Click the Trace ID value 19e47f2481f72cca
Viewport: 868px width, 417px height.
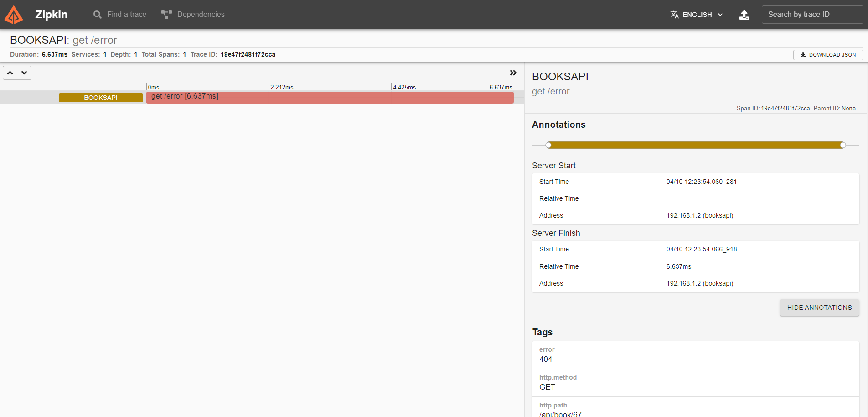[x=248, y=54]
